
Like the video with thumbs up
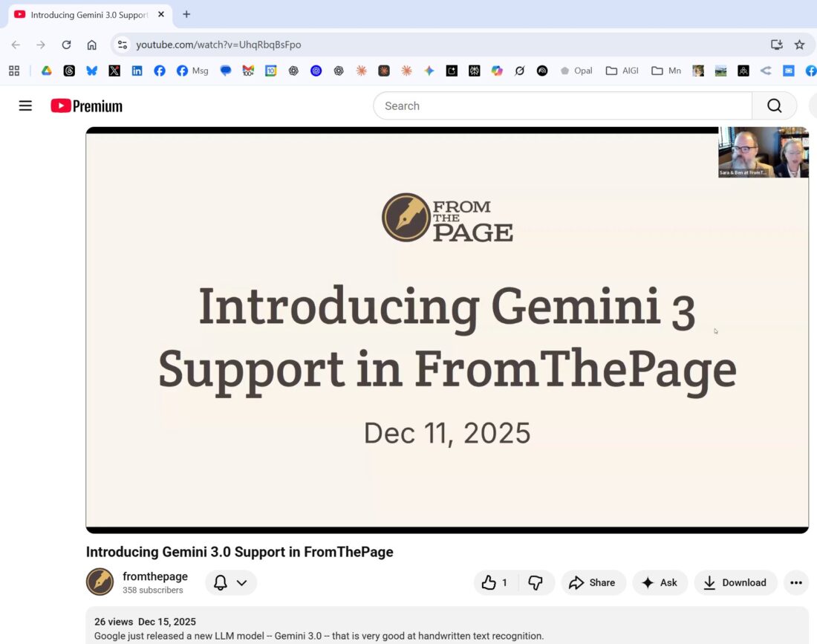(x=495, y=583)
